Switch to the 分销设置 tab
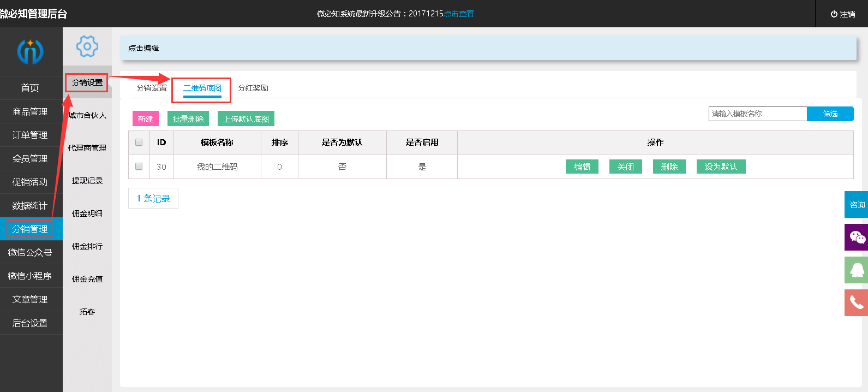868x392 pixels. click(152, 88)
